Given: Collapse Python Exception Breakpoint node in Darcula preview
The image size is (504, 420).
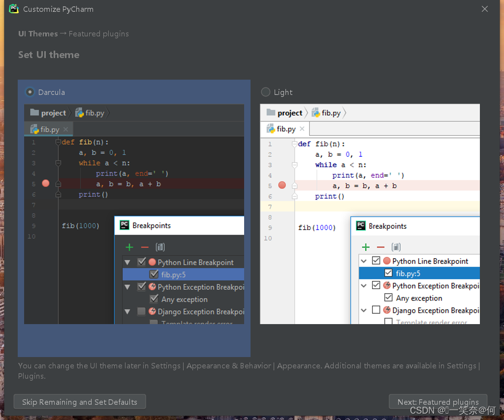Looking at the screenshot, I should [x=127, y=287].
